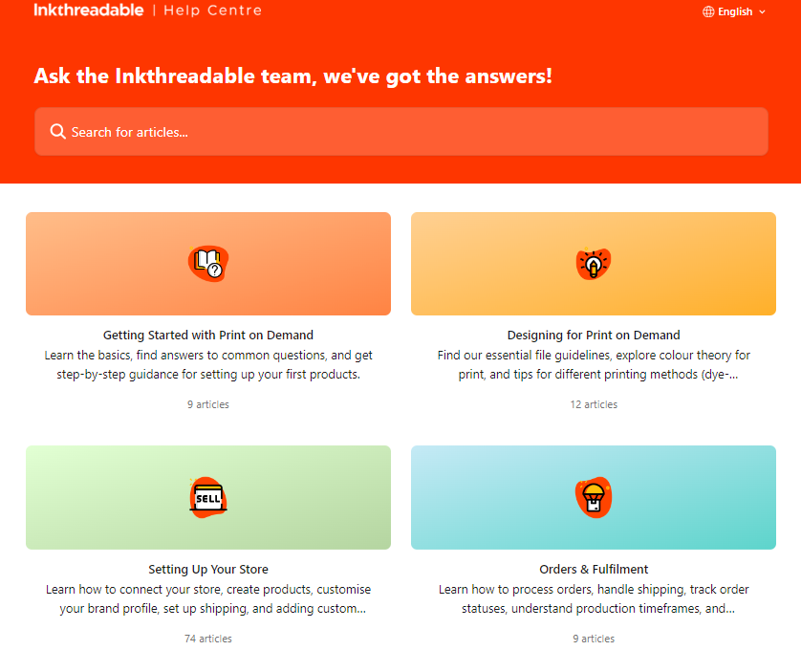Click the globe language icon
Viewport: 801px width, 672px height.
point(708,11)
